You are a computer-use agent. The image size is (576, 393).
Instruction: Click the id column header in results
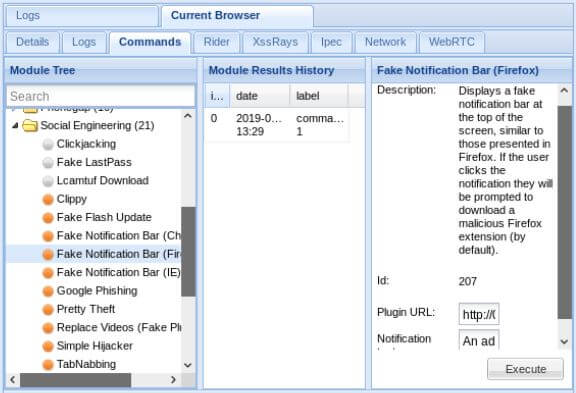click(217, 96)
